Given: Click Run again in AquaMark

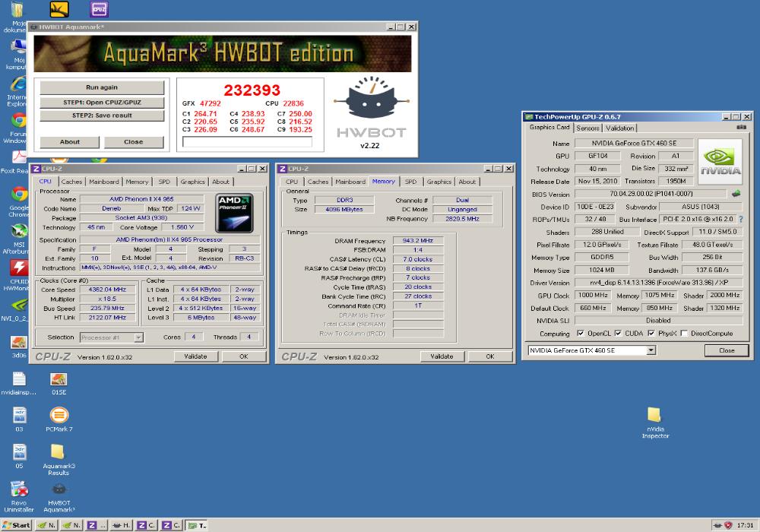Looking at the screenshot, I should 102,87.
